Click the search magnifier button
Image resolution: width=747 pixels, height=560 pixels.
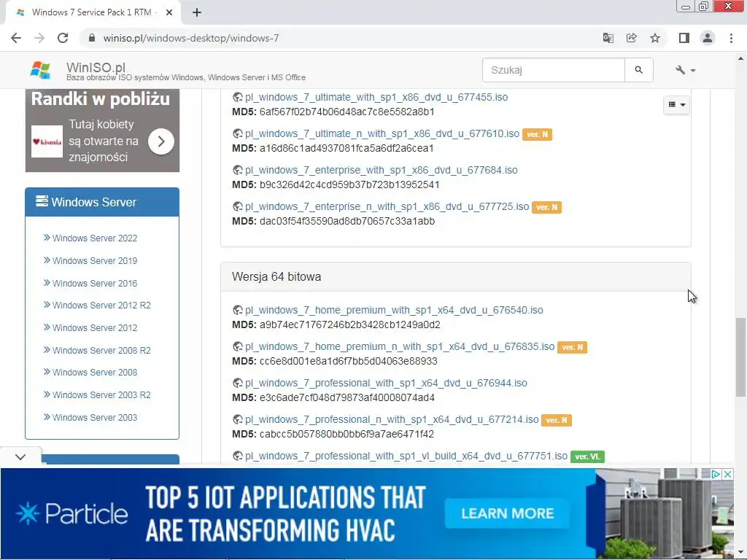coord(639,70)
